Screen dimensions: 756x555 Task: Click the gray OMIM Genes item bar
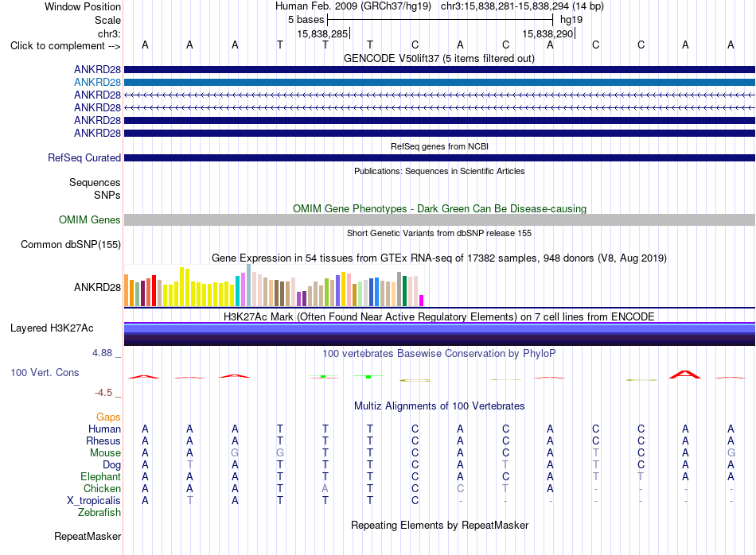[x=439, y=219]
